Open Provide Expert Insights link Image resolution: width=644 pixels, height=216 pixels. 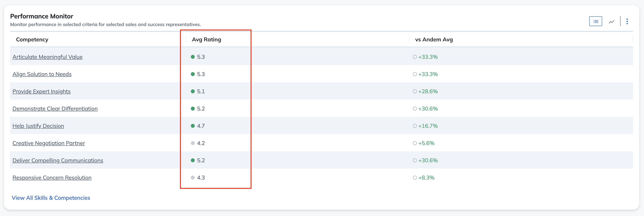[x=41, y=92]
